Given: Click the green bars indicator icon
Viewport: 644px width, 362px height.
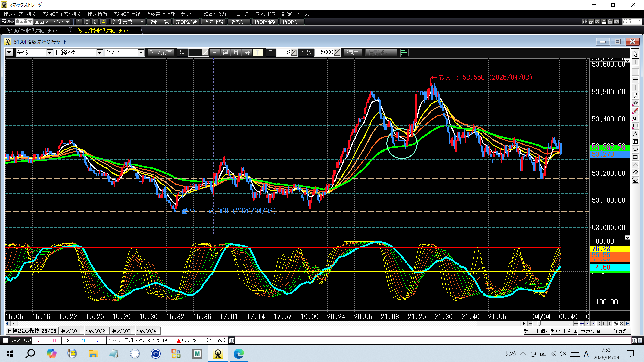Looking at the screenshot, I should pyautogui.click(x=404, y=53).
